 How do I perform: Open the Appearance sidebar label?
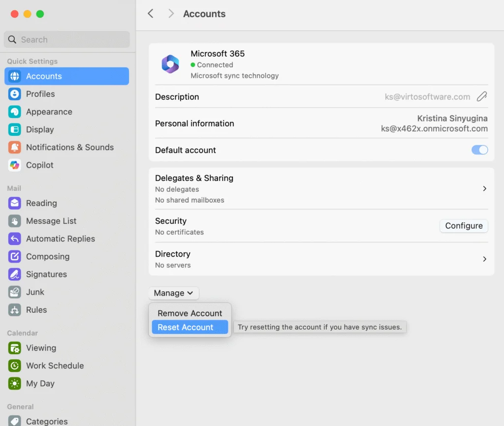pyautogui.click(x=49, y=112)
